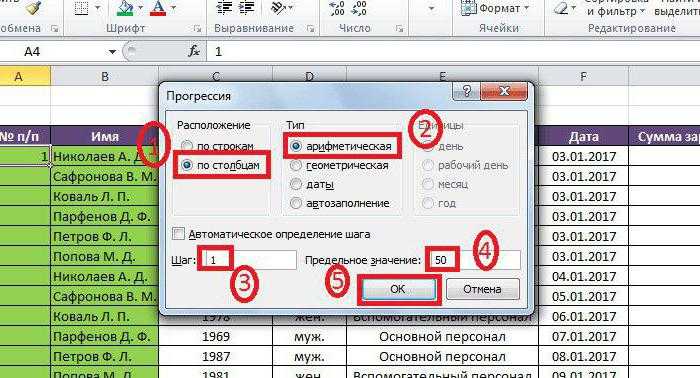The height and width of the screenshot is (378, 700).
Task: Click the text Orientation icon
Action: point(279,8)
